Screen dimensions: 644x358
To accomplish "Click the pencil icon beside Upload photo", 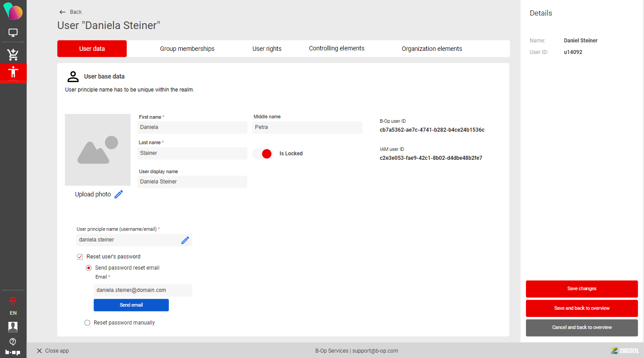I will (118, 194).
